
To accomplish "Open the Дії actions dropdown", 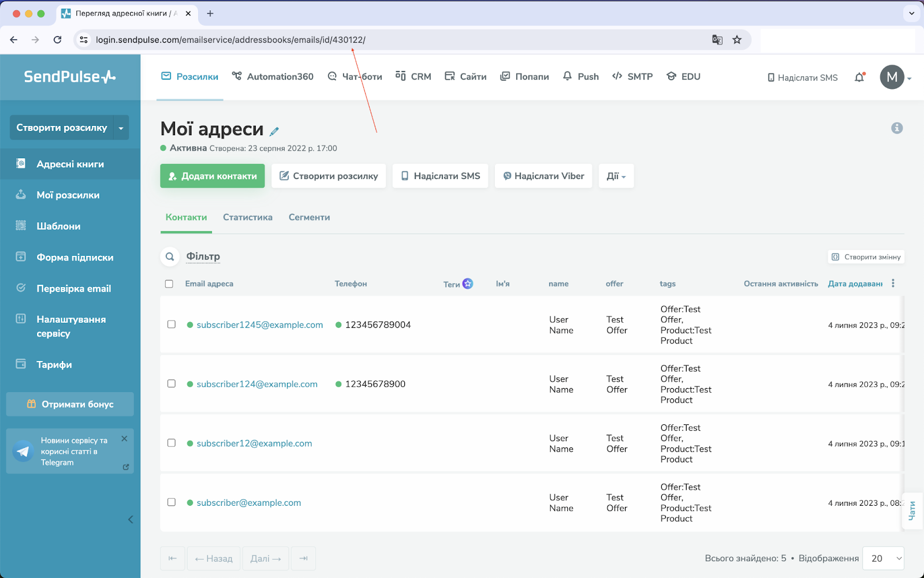I will pos(616,176).
